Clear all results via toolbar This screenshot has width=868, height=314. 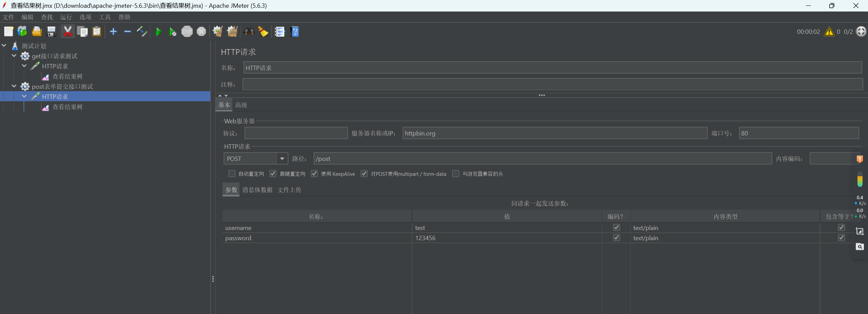point(232,32)
